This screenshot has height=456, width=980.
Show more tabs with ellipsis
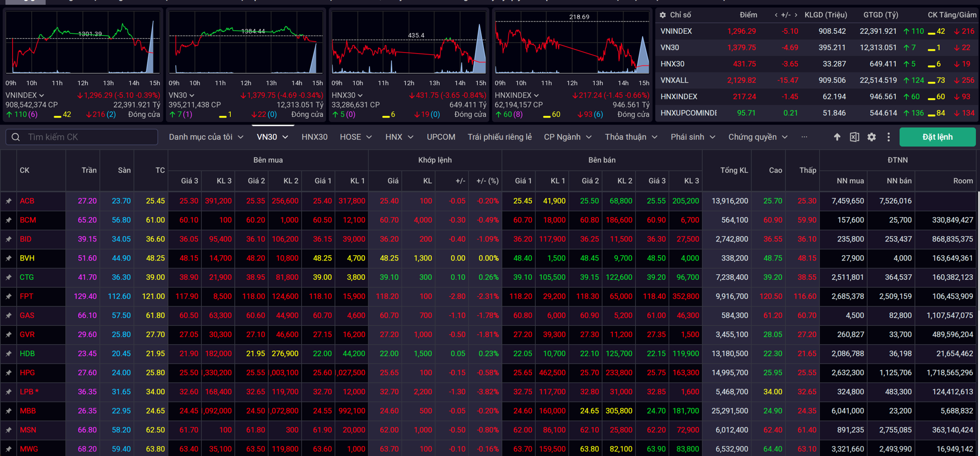tap(804, 137)
